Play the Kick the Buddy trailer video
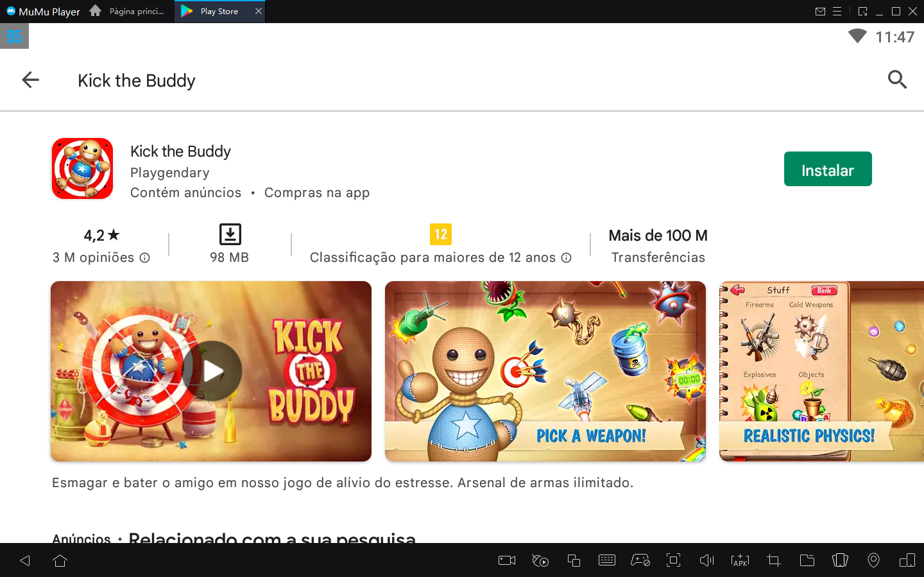 [212, 371]
